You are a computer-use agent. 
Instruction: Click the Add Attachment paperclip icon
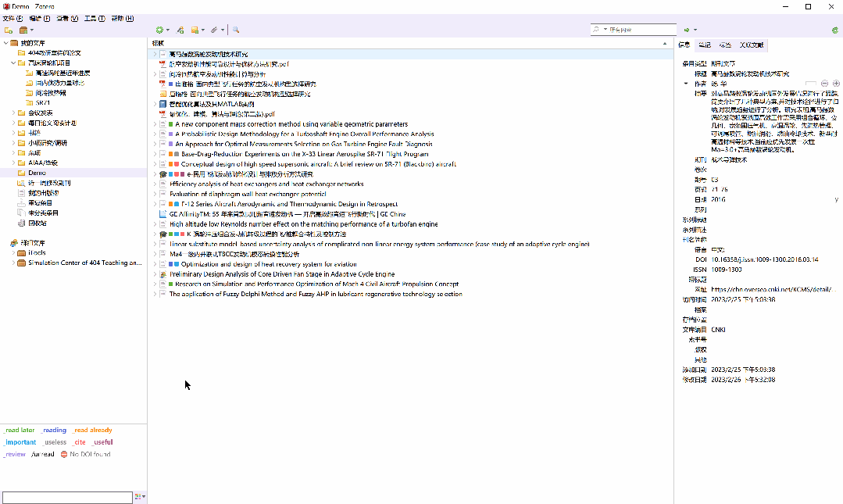pos(214,30)
